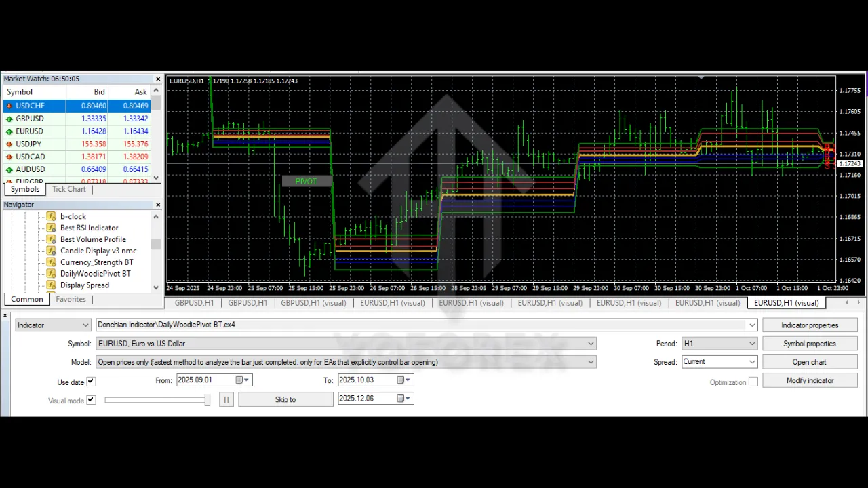
Task: Expand the From date dropdown arrow
Action: coord(247,380)
